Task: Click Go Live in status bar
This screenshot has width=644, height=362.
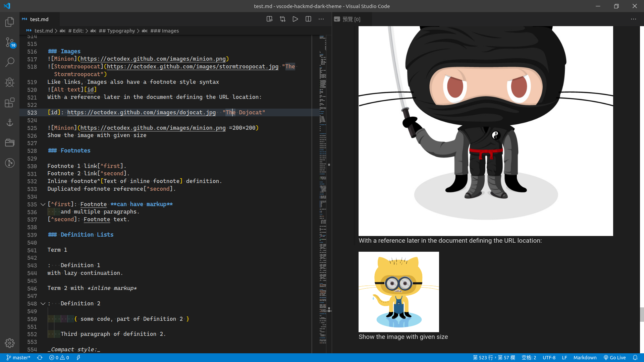Action: 614,358
